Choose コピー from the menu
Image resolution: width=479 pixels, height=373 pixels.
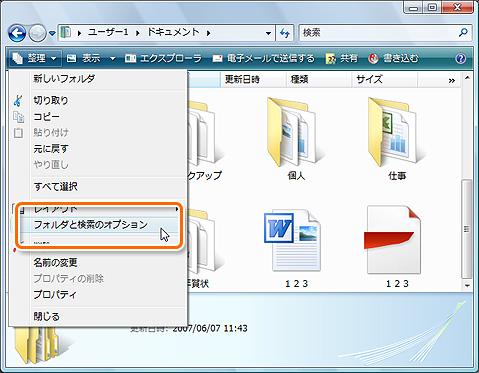98,117
